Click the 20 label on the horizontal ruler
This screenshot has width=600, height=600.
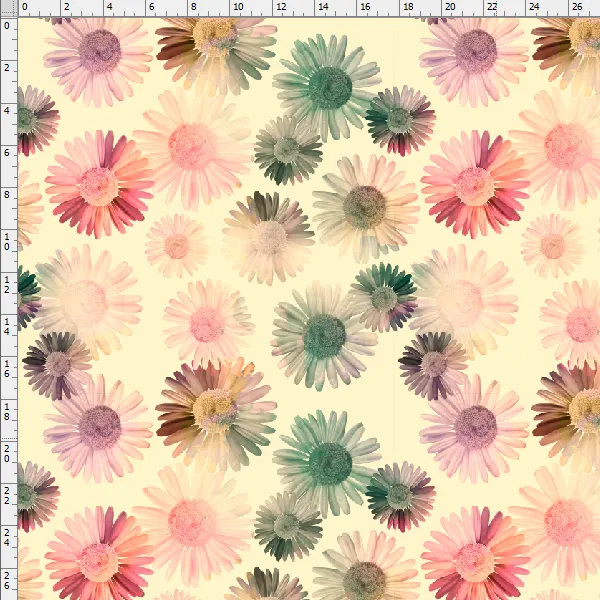click(450, 7)
